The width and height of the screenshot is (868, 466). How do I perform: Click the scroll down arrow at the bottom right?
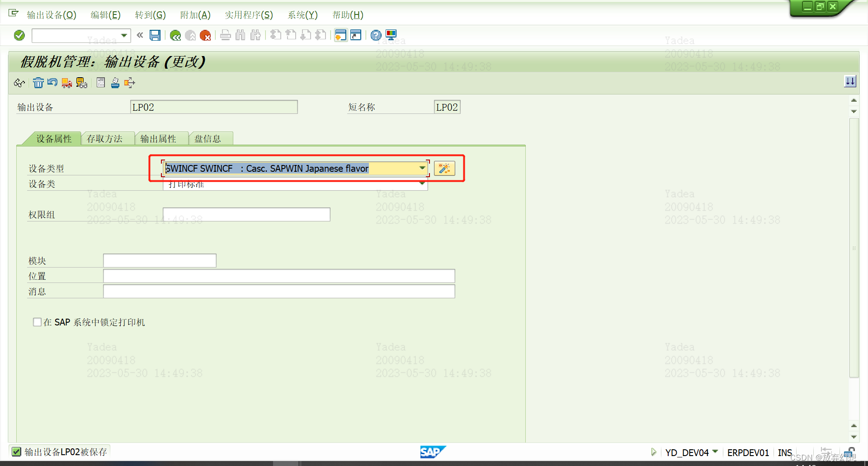pyautogui.click(x=854, y=437)
